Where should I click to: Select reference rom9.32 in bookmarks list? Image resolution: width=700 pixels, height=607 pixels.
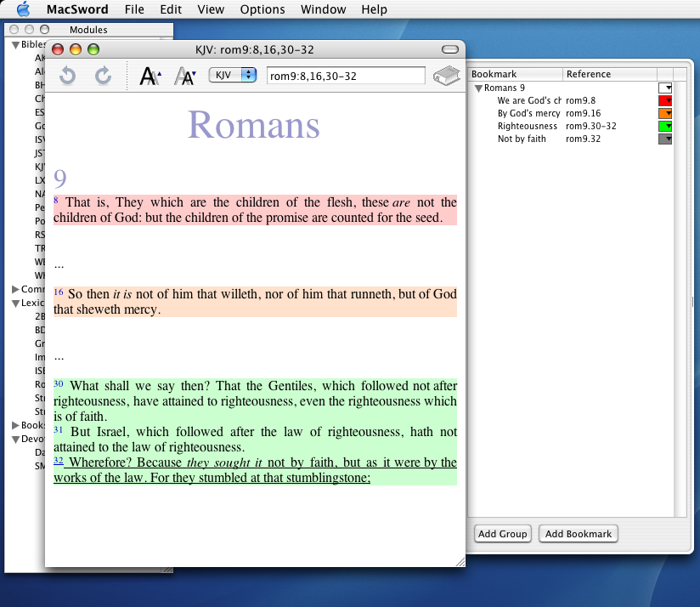[x=583, y=139]
